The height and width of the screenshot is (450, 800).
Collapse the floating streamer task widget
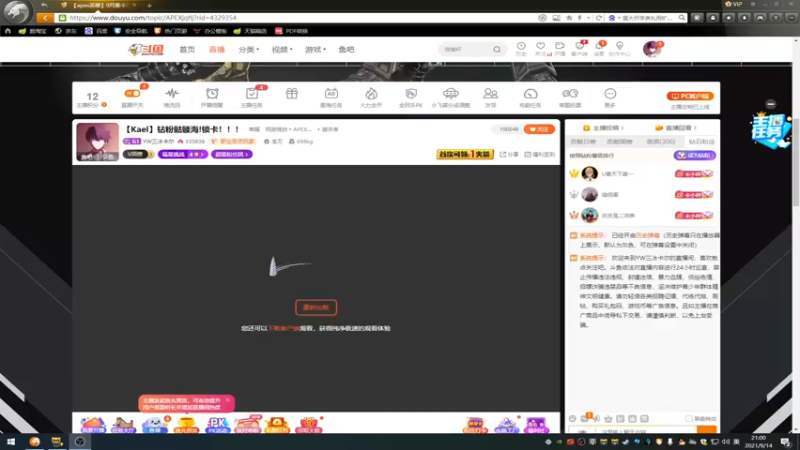click(770, 104)
